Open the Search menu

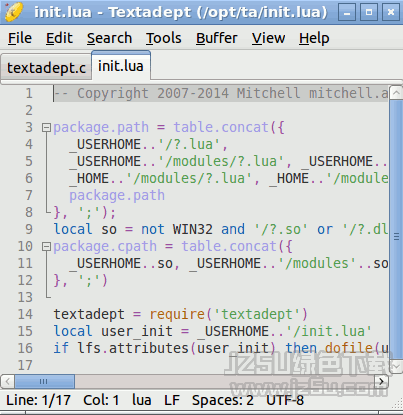click(109, 38)
